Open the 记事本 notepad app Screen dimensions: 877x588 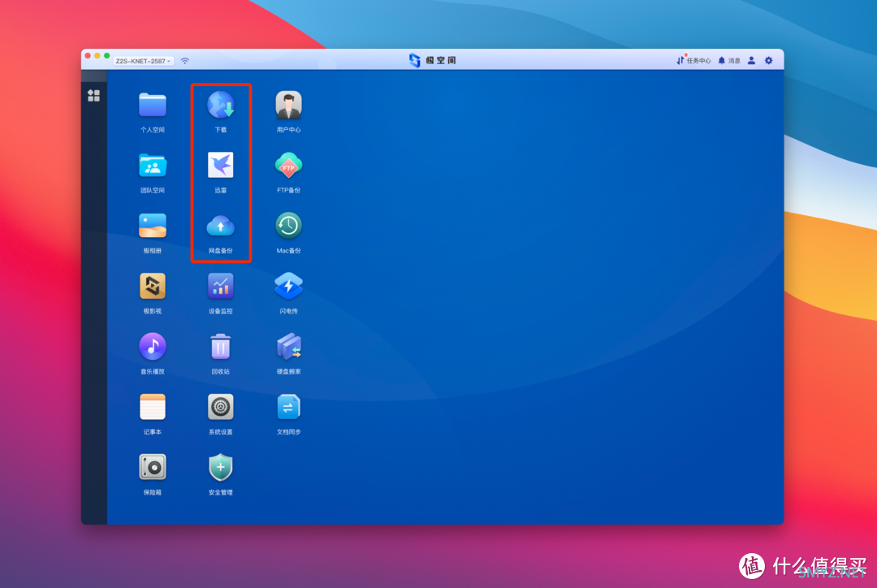(x=153, y=407)
